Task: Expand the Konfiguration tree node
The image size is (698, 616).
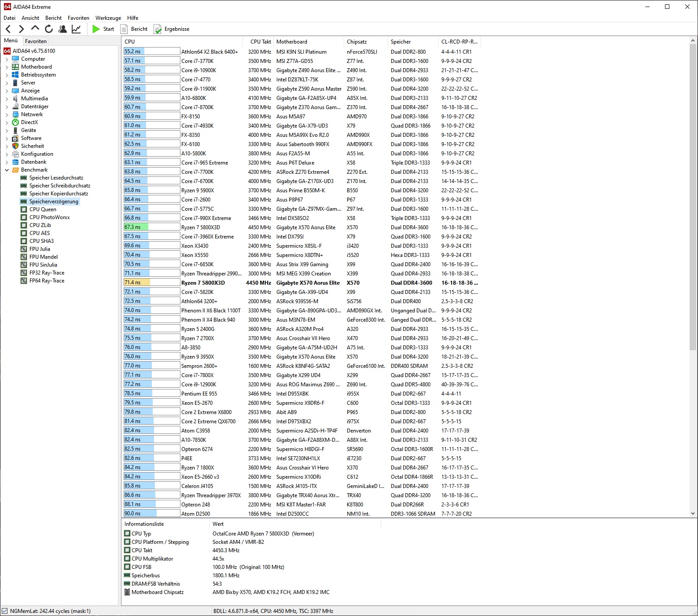Action: pyautogui.click(x=7, y=154)
